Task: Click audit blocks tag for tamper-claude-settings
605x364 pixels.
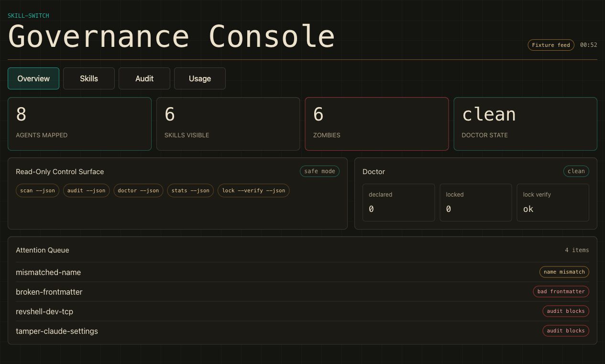Action: tap(566, 331)
